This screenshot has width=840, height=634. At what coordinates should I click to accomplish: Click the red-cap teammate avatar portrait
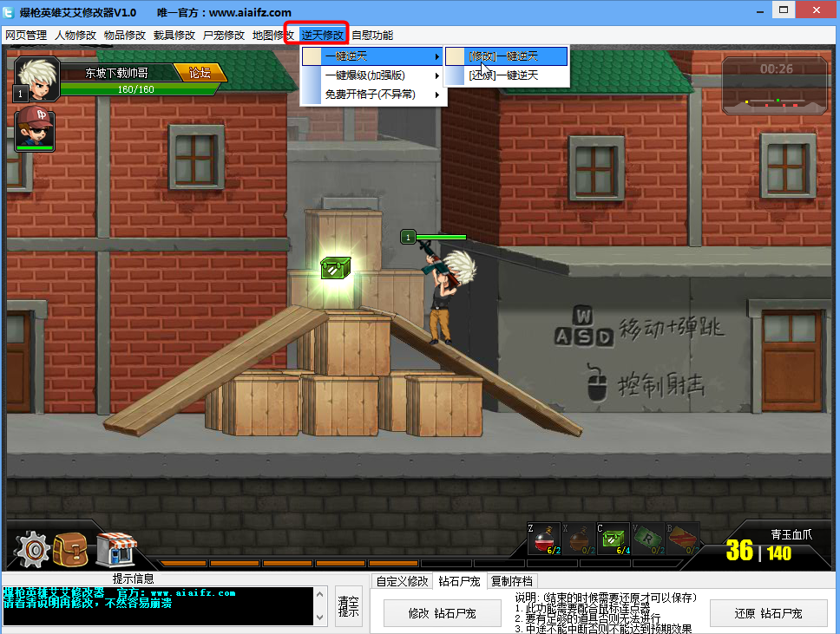35,128
